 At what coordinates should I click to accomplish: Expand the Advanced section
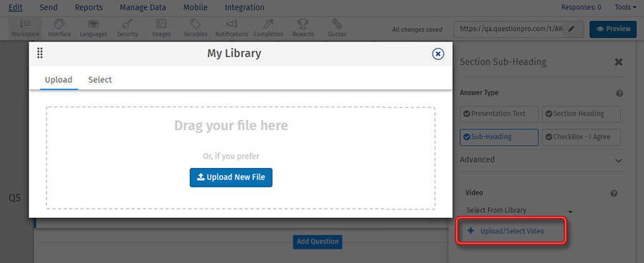pyautogui.click(x=542, y=159)
